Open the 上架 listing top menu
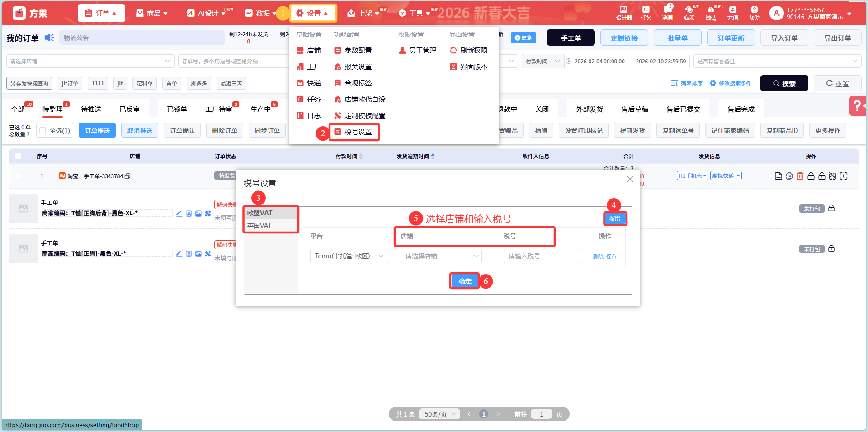 coord(363,13)
